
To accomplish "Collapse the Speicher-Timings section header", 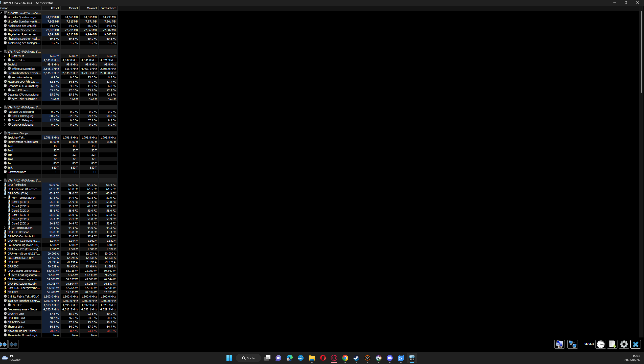I will click(x=1, y=133).
